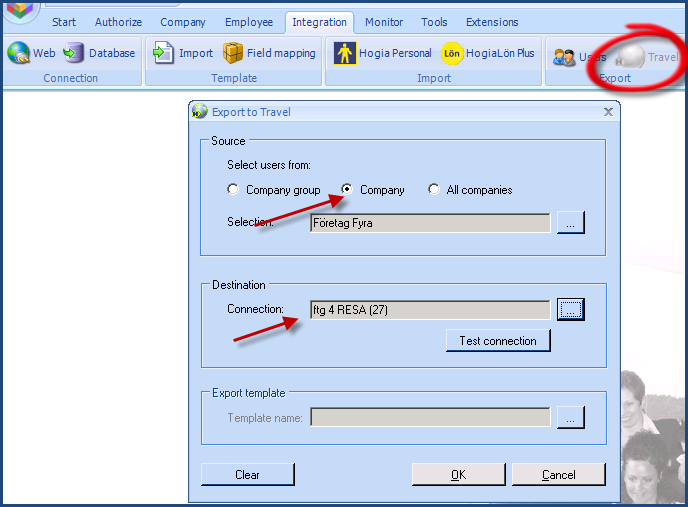Open Travel export icon

tap(647, 57)
